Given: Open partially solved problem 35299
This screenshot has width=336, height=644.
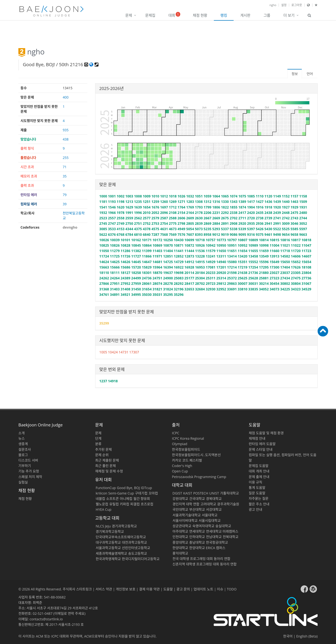Looking at the screenshot, I should click(104, 323).
